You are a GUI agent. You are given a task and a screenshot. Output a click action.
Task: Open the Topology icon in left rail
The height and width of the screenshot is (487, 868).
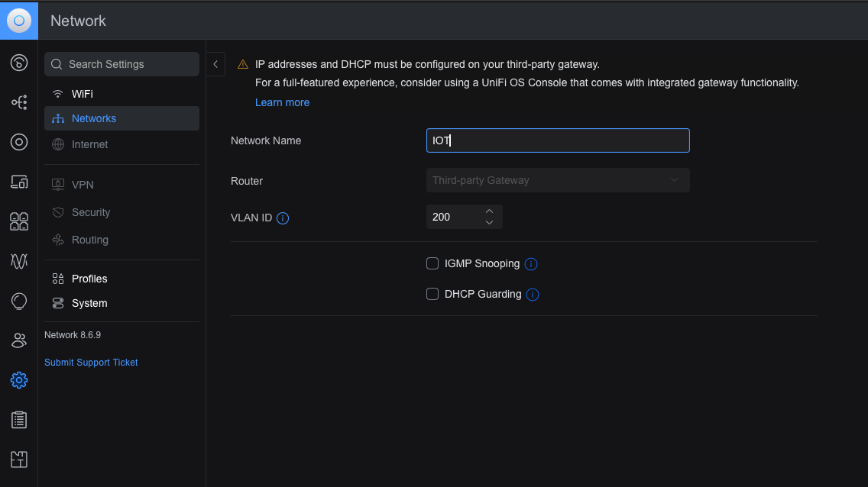tap(19, 102)
